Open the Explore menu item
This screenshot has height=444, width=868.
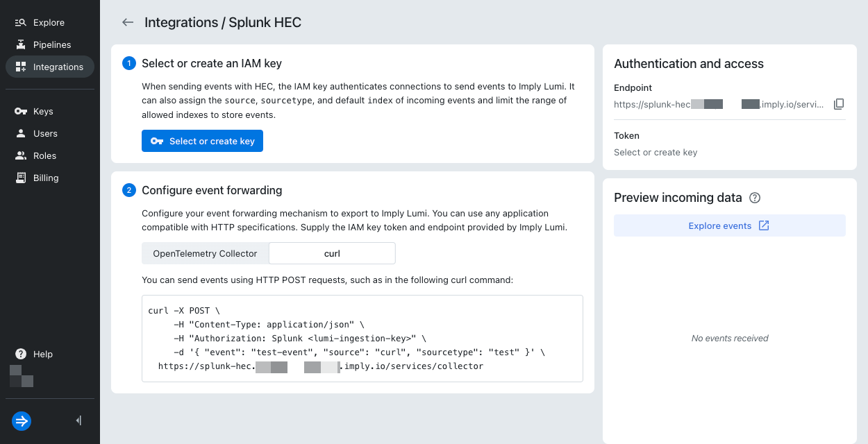pos(50,23)
